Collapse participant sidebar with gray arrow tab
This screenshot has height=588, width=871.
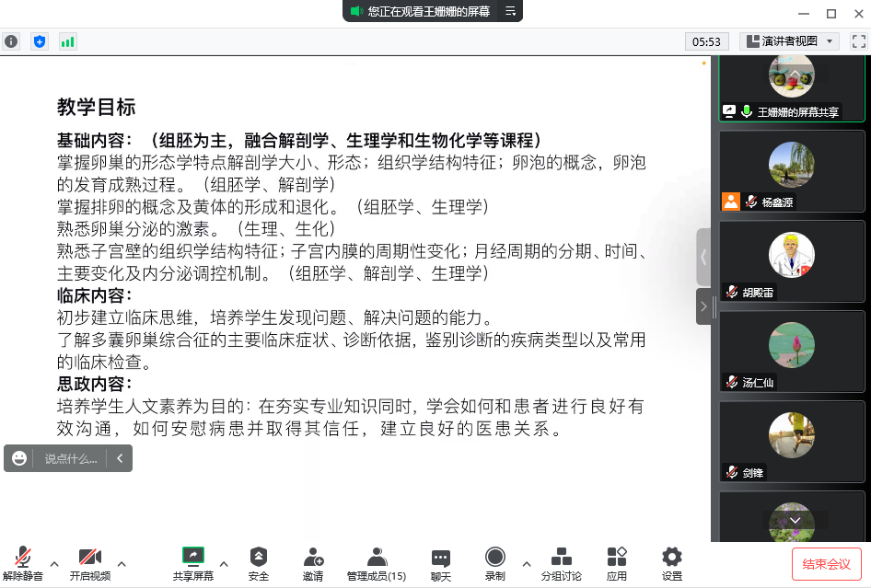click(703, 306)
